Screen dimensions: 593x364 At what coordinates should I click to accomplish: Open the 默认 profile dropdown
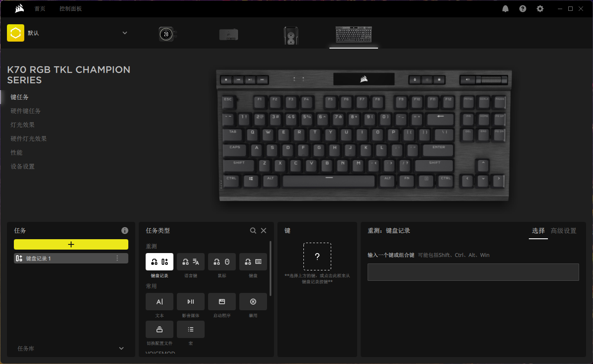point(125,33)
